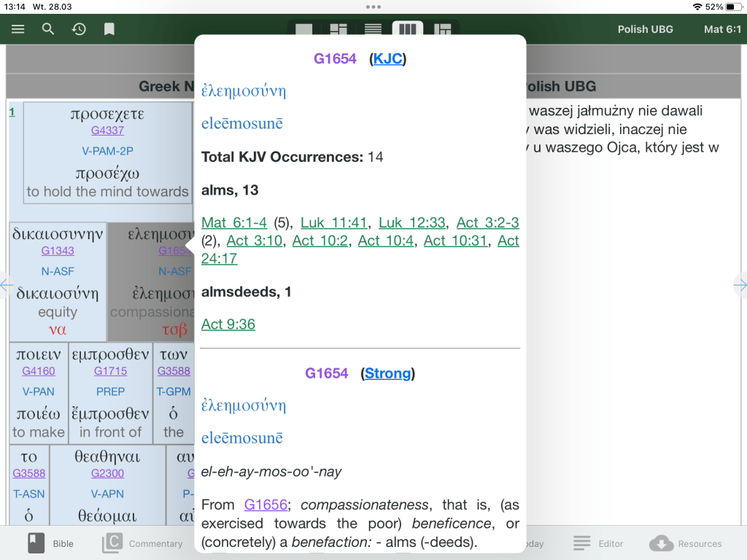
Task: Open the Commentary tab
Action: [143, 543]
